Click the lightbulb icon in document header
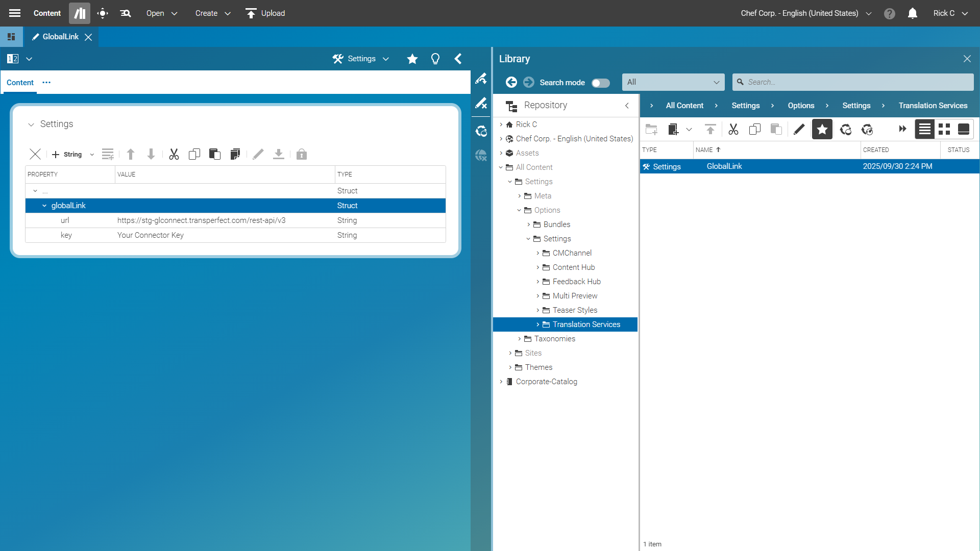Image resolution: width=980 pixels, height=551 pixels. 435,59
